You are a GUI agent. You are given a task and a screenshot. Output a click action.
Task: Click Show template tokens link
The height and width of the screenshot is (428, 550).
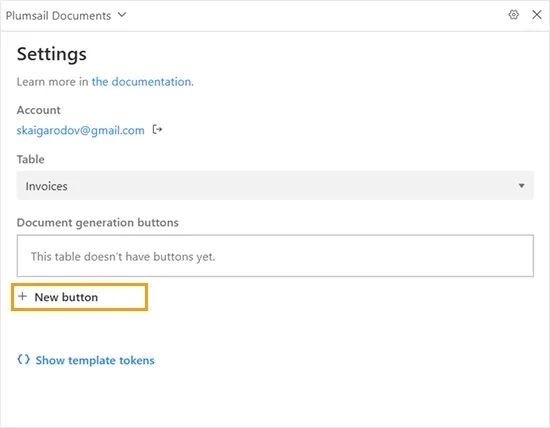(95, 360)
